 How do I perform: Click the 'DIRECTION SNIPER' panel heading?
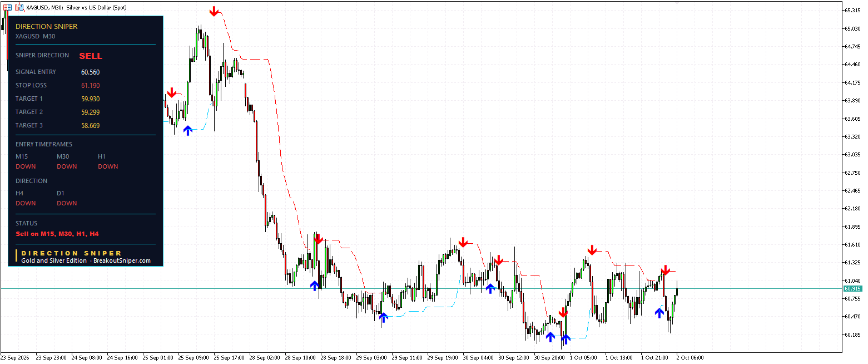point(47,26)
